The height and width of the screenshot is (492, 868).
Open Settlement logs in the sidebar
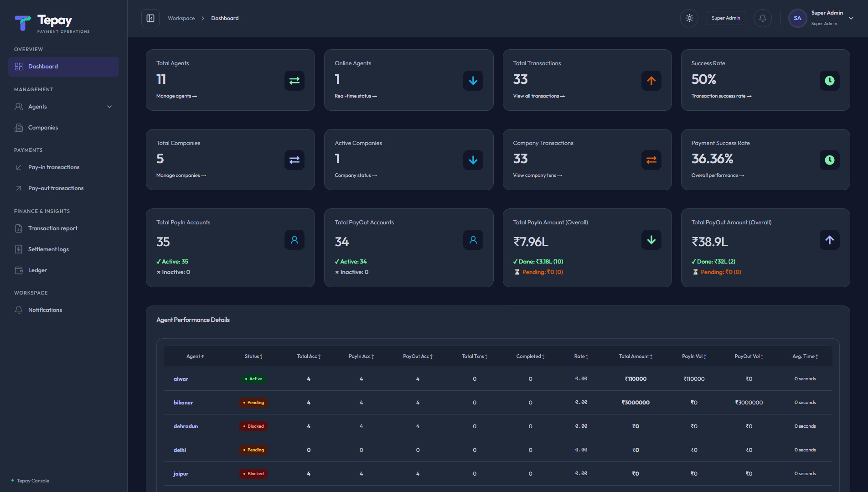click(63, 249)
